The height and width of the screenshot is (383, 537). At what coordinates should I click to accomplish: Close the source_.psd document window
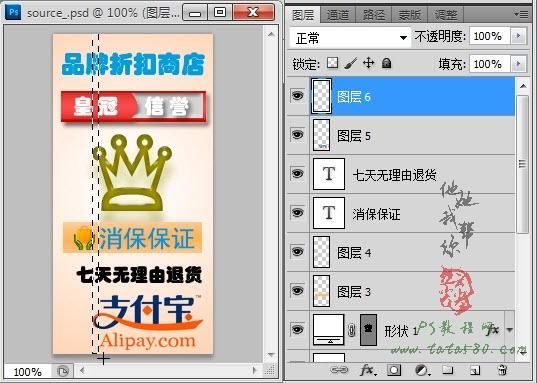point(253,13)
